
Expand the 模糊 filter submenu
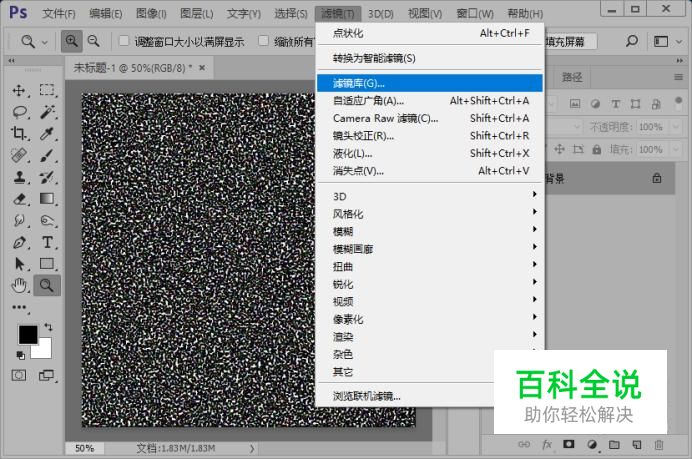pos(430,231)
